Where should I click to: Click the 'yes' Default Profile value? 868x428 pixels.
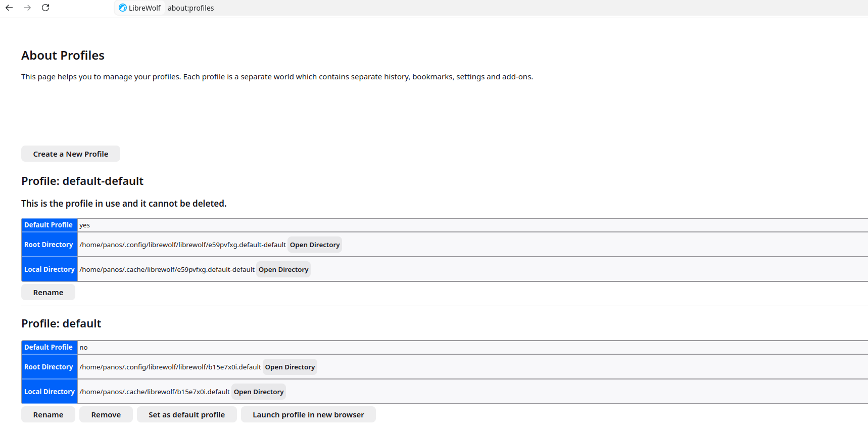coord(84,225)
